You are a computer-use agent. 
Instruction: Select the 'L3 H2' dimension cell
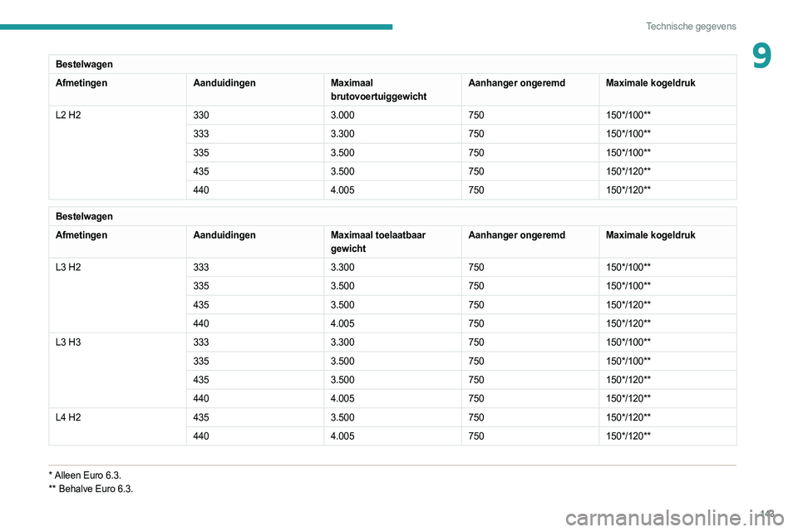68,268
